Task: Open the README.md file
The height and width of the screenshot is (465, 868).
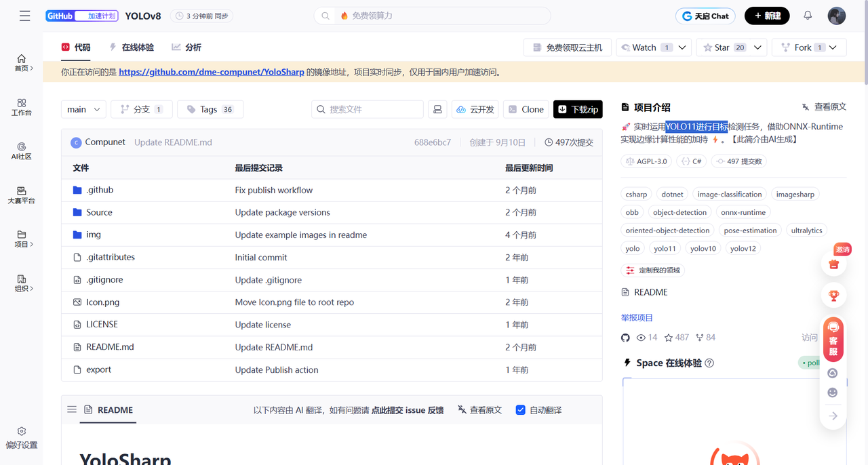Action: [x=110, y=347]
